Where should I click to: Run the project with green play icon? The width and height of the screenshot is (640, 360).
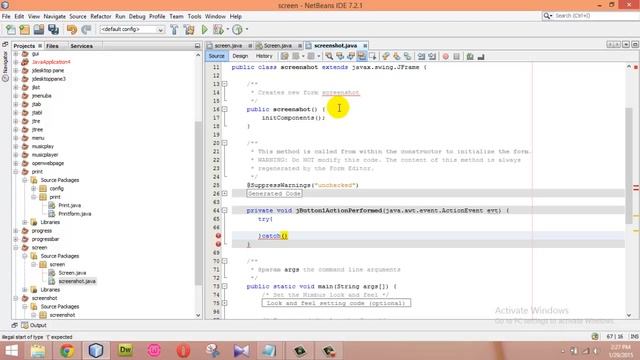[204, 29]
